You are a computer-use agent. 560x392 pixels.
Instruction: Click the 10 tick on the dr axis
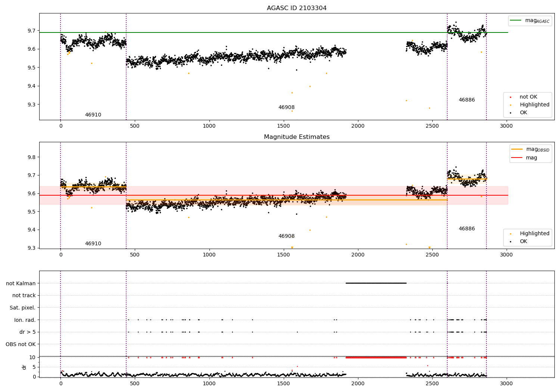tap(32, 357)
